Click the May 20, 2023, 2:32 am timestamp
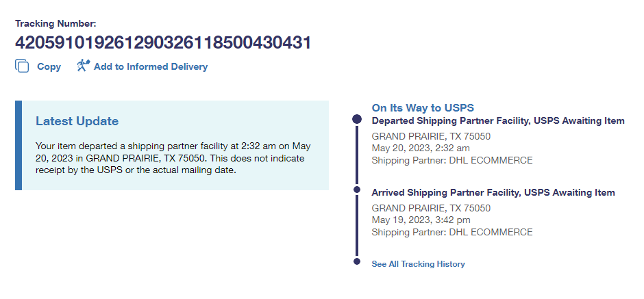 pos(420,148)
